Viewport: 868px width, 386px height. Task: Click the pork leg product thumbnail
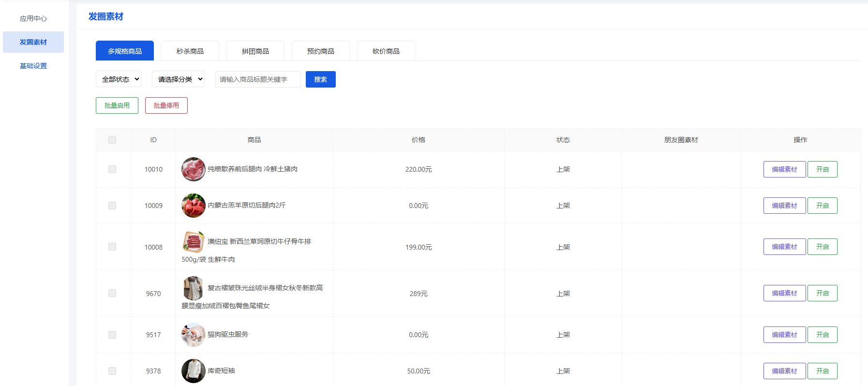tap(193, 169)
